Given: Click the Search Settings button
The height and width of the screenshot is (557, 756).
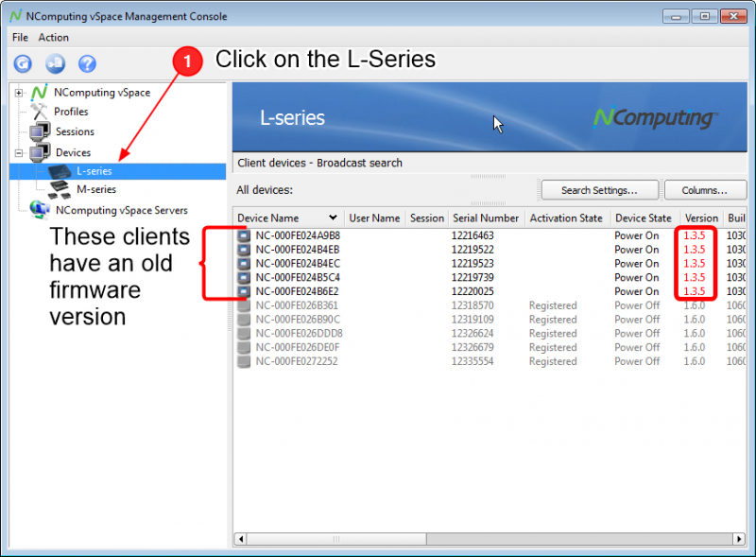Looking at the screenshot, I should pyautogui.click(x=599, y=190).
